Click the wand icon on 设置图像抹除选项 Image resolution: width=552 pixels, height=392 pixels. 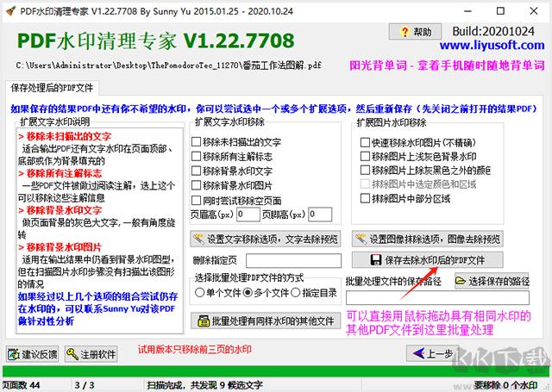pos(361,240)
